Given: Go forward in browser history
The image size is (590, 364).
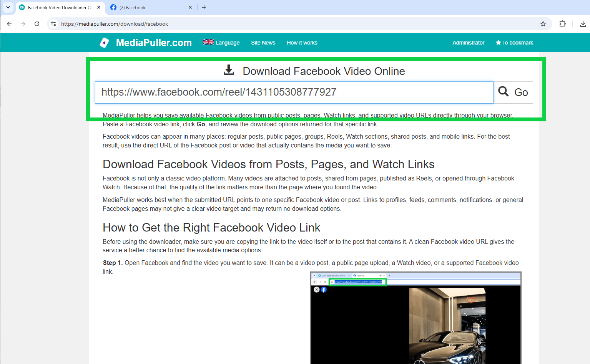Looking at the screenshot, I should (23, 24).
